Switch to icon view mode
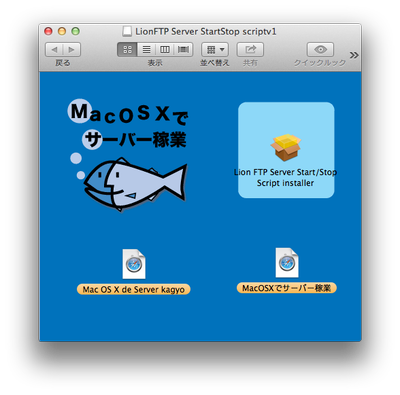400x395 pixels. pos(127,50)
